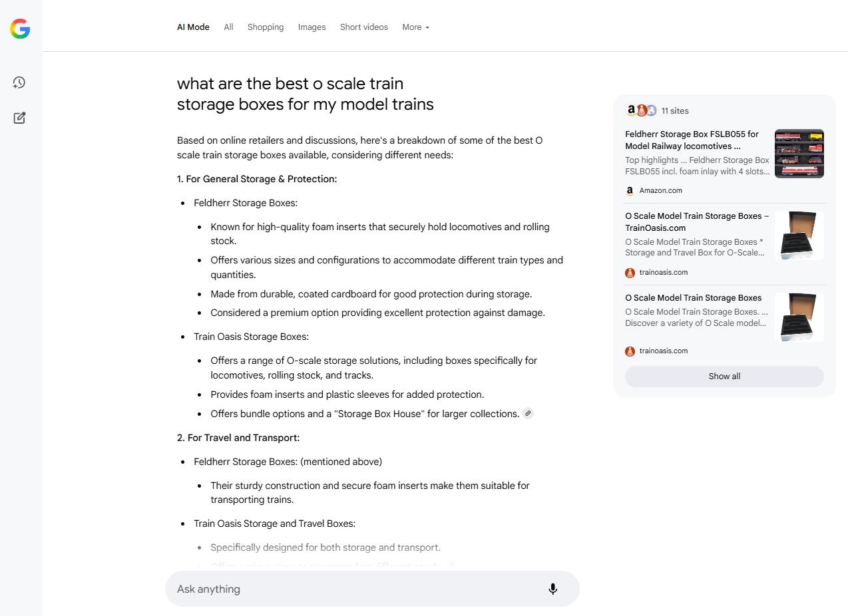This screenshot has width=848, height=616.
Task: Open O Scale Model Train Storage Boxes – TrainOasis.com link
Action: [x=697, y=222]
